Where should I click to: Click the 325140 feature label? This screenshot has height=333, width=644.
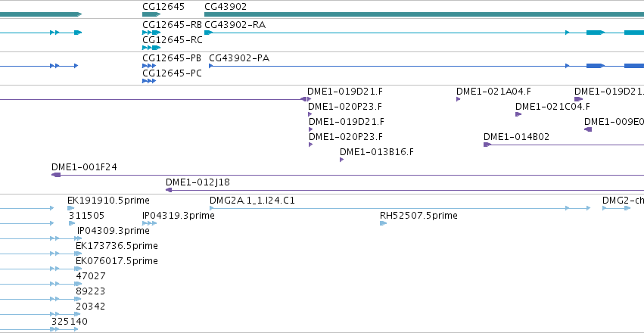pyautogui.click(x=70, y=322)
